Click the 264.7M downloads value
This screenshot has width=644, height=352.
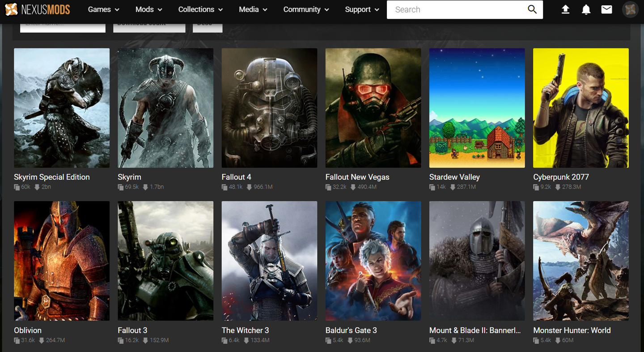55,340
